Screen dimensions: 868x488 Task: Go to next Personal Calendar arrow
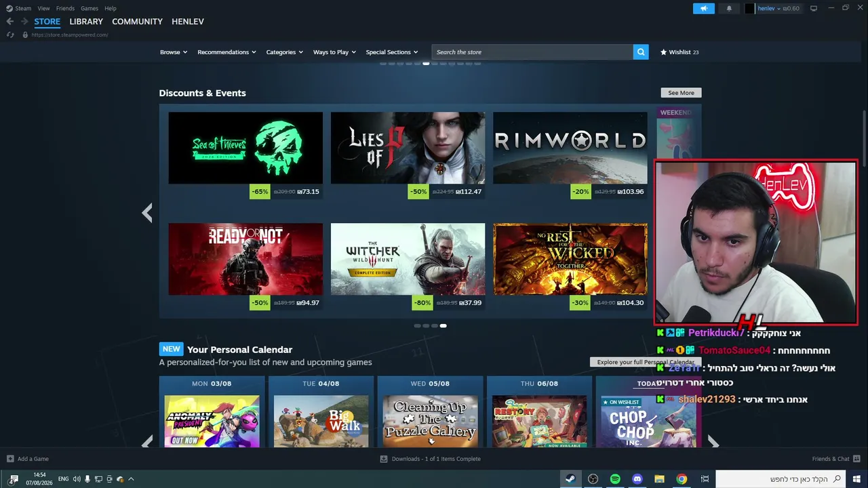tap(713, 443)
